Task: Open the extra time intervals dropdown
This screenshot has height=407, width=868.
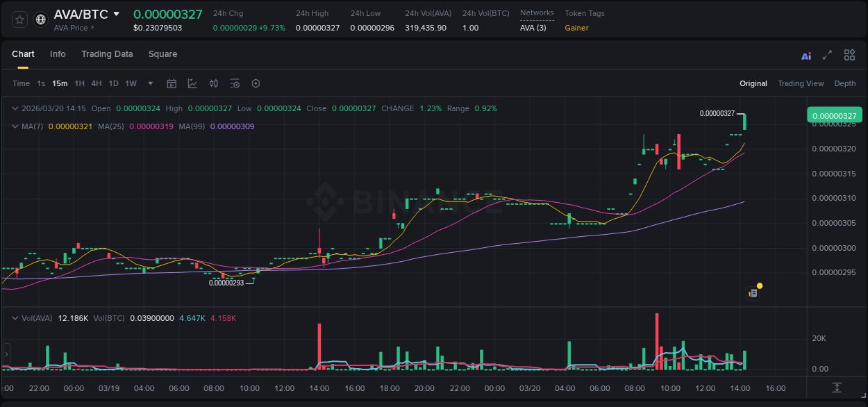Action: tap(149, 83)
